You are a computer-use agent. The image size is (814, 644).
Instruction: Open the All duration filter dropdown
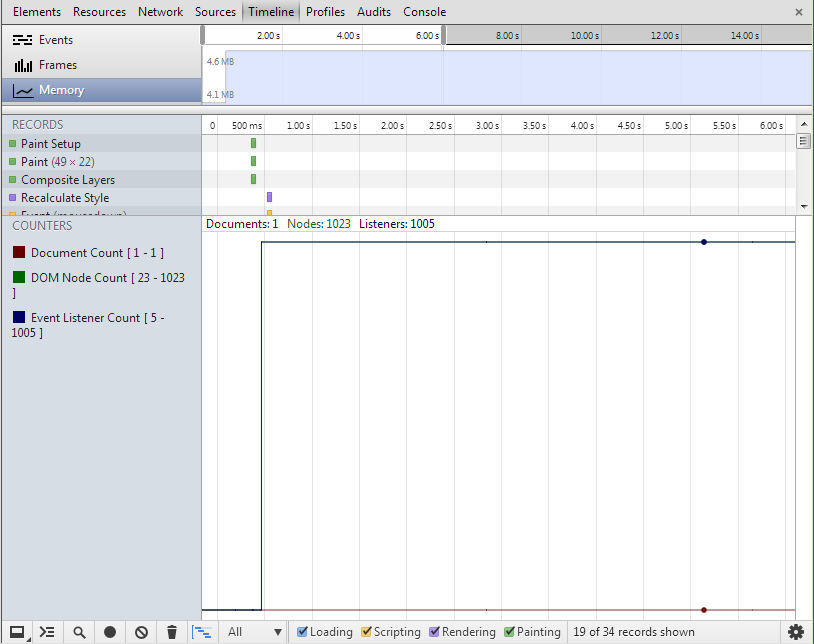(254, 632)
